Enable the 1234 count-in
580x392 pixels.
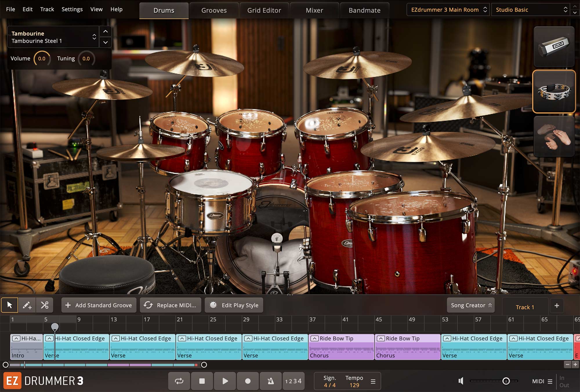(x=293, y=381)
